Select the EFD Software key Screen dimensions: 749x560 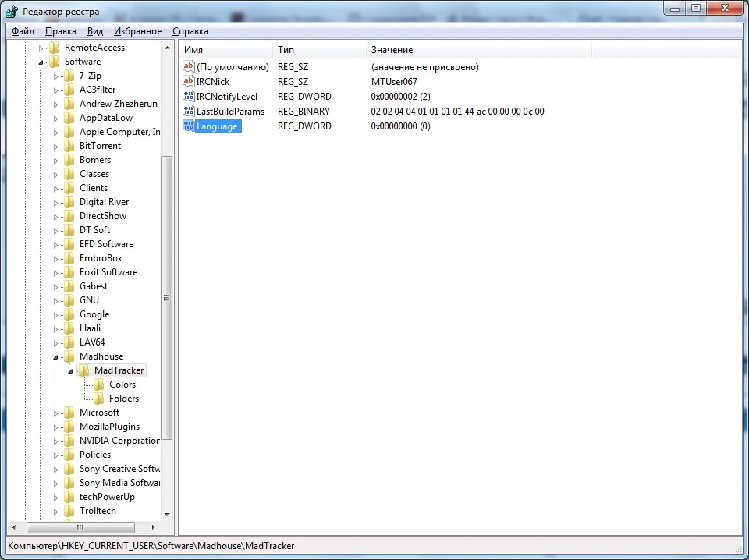click(x=107, y=244)
